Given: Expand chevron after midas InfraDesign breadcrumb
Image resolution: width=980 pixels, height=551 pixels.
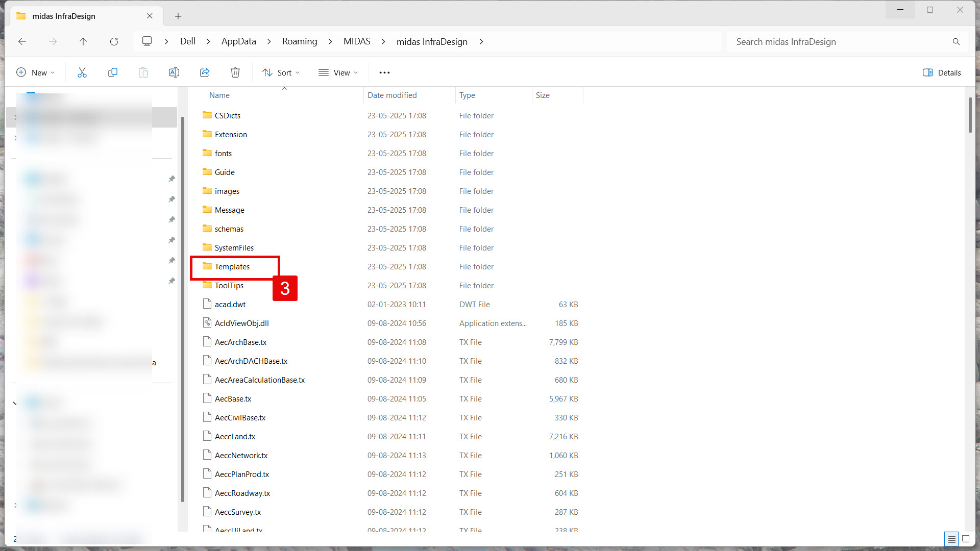Looking at the screenshot, I should 481,41.
